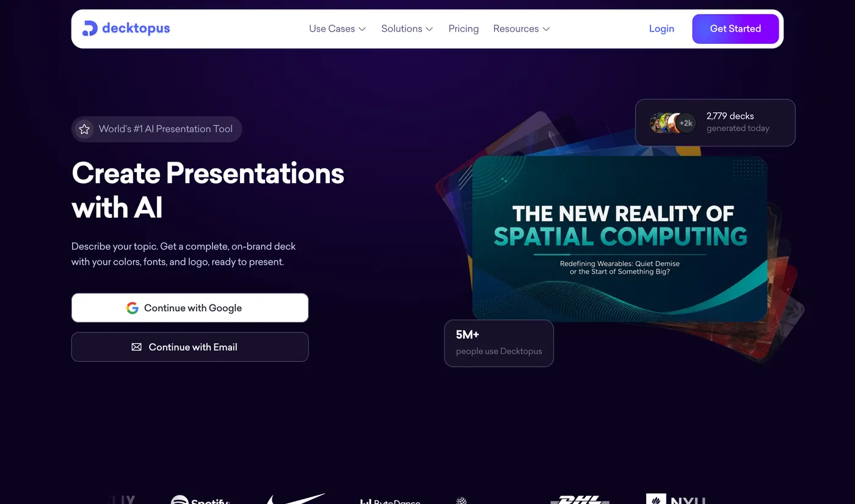Click the 5M+ statistic text
Viewport: 855px width, 504px height.
point(467,334)
